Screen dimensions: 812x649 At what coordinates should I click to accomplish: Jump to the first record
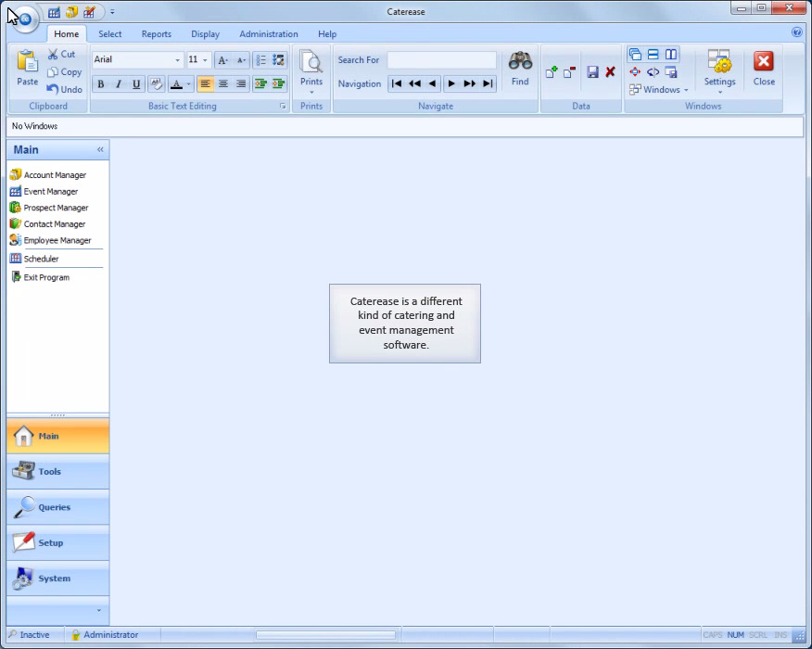pos(397,84)
